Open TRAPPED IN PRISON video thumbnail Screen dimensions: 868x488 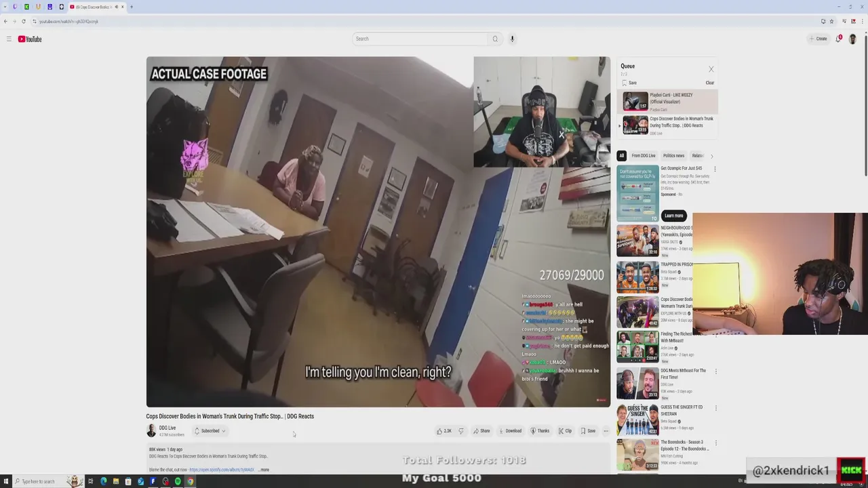(x=637, y=277)
